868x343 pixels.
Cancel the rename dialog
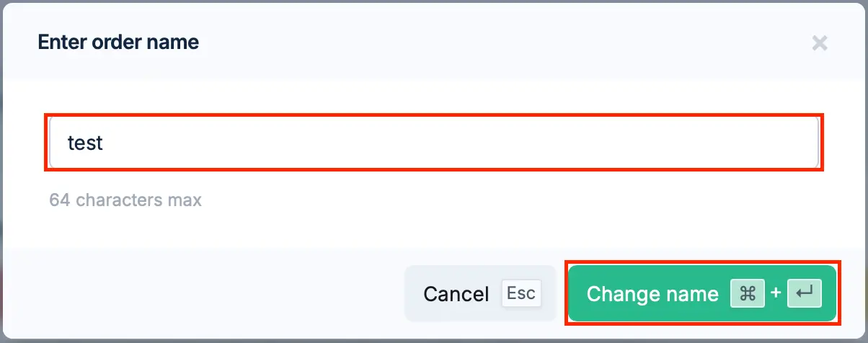tap(480, 293)
